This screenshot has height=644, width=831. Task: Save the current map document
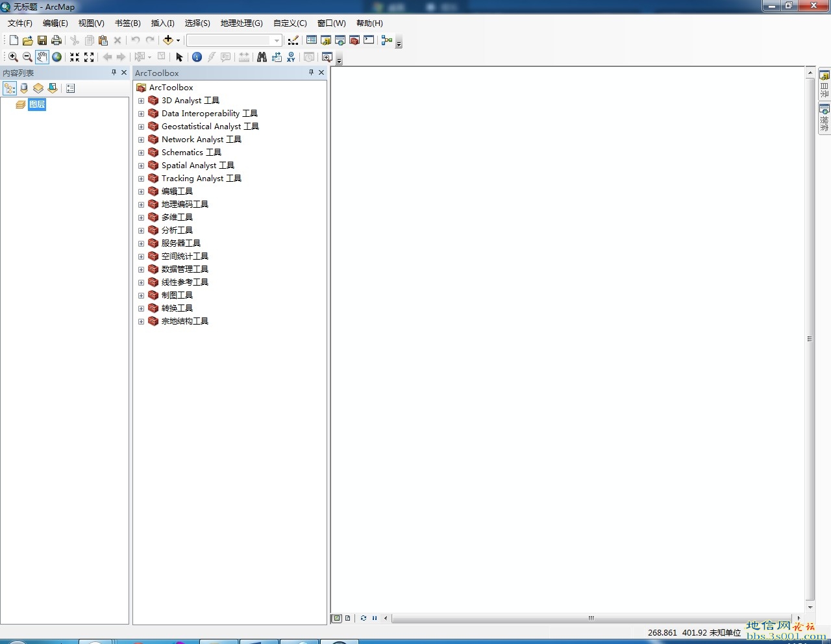[42, 40]
